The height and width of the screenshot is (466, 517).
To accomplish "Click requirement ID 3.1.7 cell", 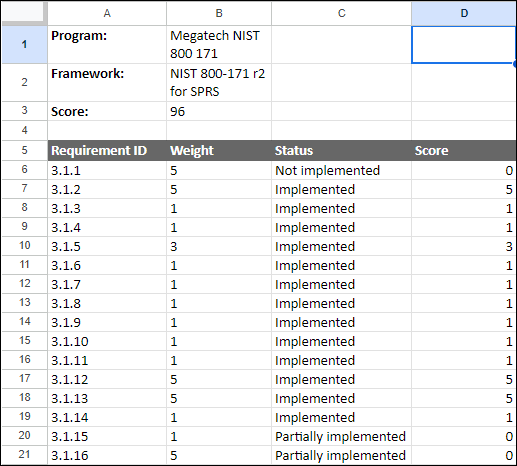I will 107,284.
